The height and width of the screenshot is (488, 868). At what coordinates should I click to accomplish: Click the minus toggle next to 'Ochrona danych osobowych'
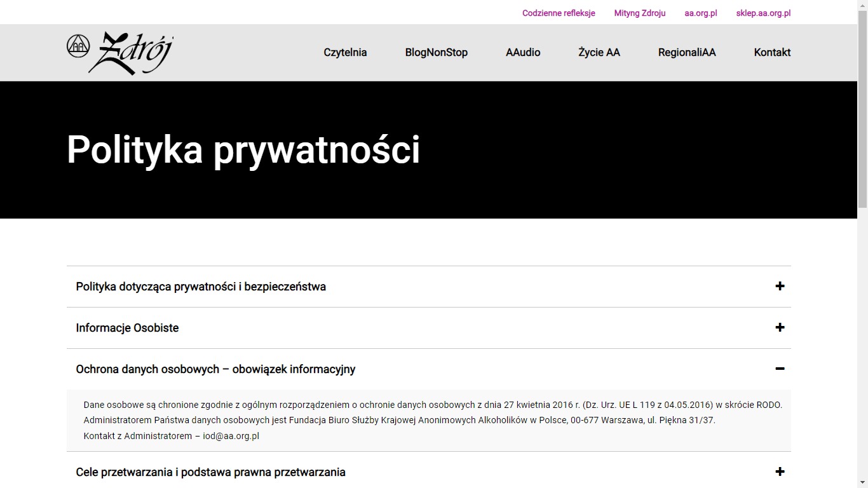click(x=780, y=369)
